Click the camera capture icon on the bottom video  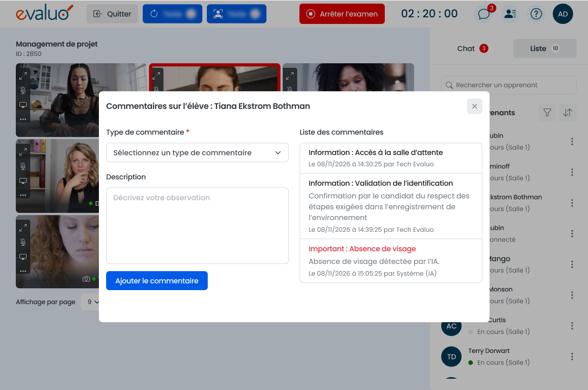(x=86, y=279)
